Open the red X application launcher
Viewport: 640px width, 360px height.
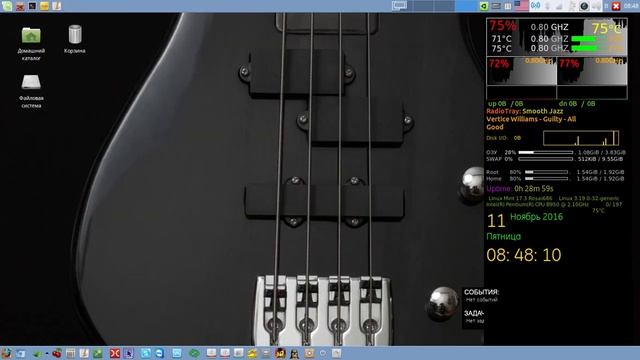coord(115,353)
